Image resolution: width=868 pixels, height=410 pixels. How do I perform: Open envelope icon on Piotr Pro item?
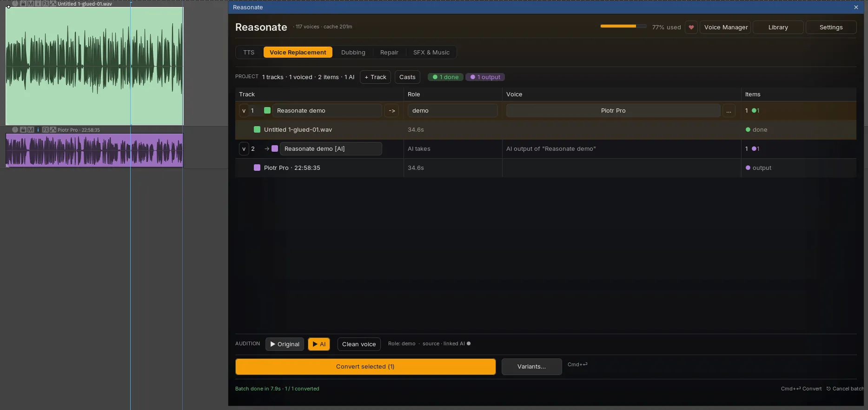(x=53, y=129)
